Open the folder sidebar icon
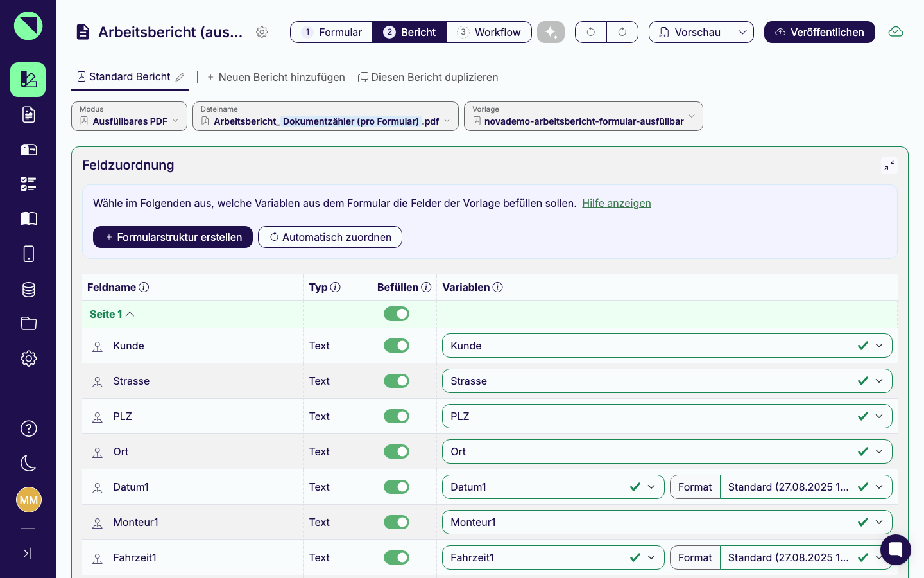Viewport: 924px width, 578px height. (28, 324)
